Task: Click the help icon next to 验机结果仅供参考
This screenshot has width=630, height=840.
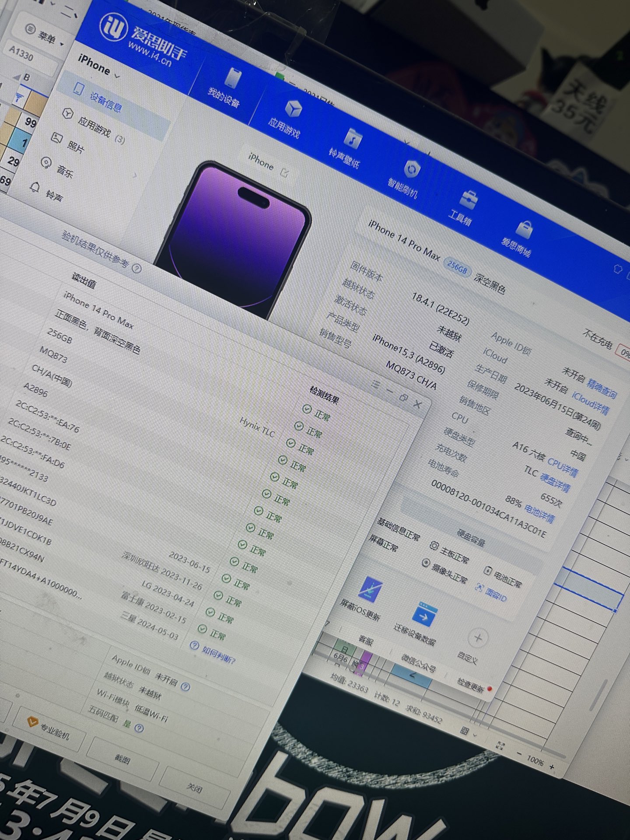Action: (137, 268)
